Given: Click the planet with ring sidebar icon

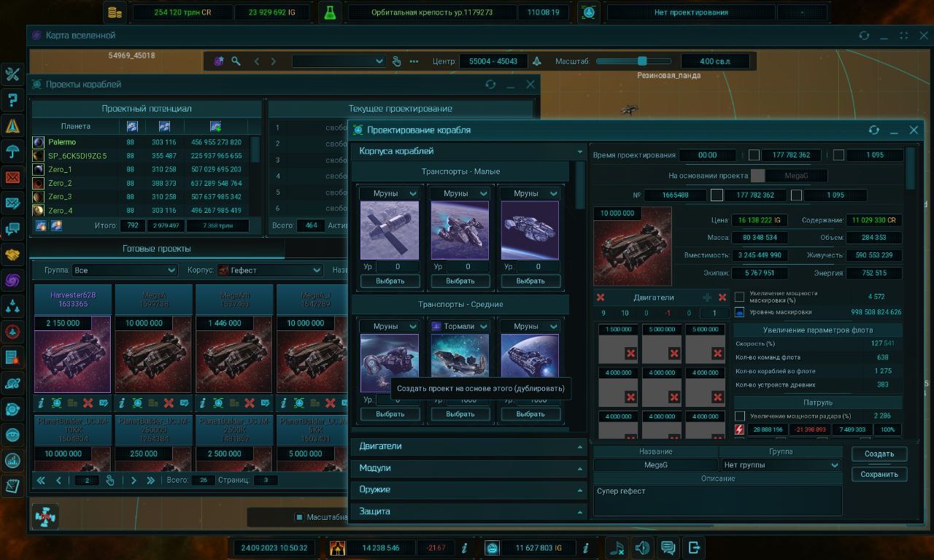Looking at the screenshot, I should pyautogui.click(x=12, y=384).
